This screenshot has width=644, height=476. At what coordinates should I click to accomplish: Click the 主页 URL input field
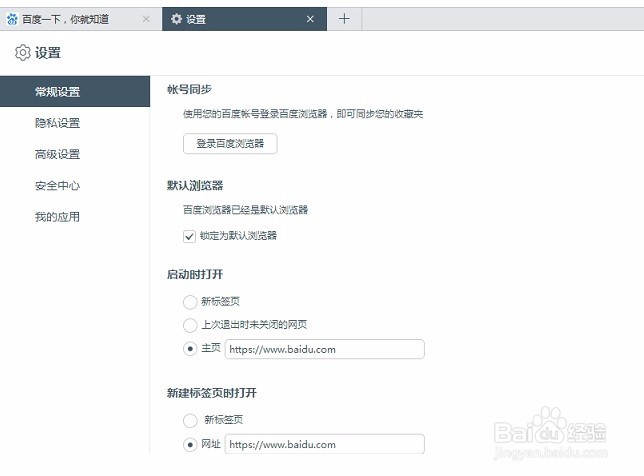[x=324, y=349]
